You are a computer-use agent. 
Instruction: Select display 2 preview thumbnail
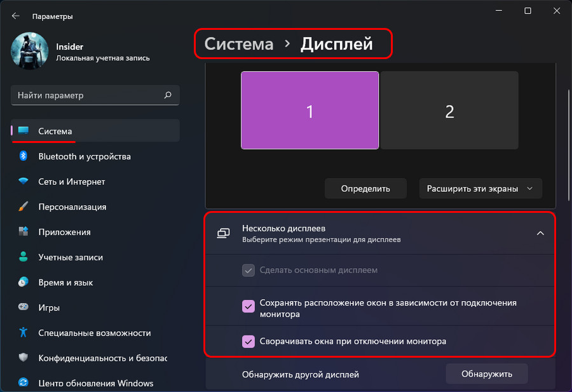click(x=449, y=111)
